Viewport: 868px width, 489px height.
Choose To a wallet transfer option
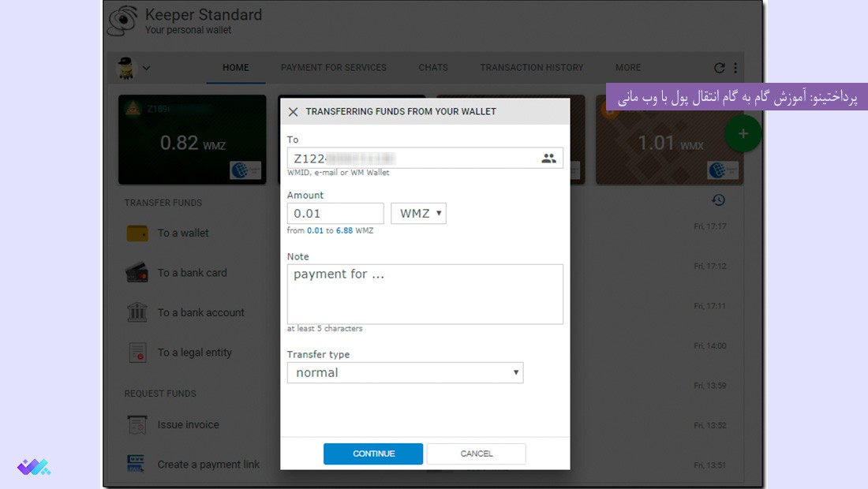(x=183, y=233)
